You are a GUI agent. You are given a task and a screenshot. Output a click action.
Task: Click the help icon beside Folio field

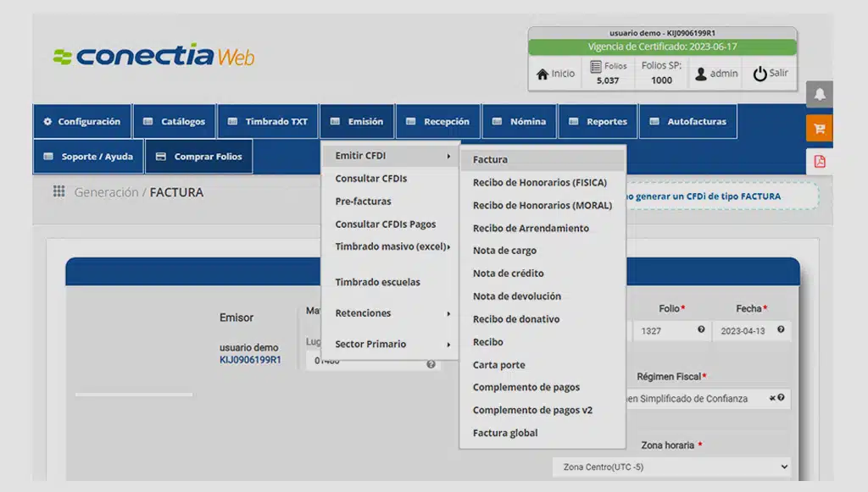701,329
